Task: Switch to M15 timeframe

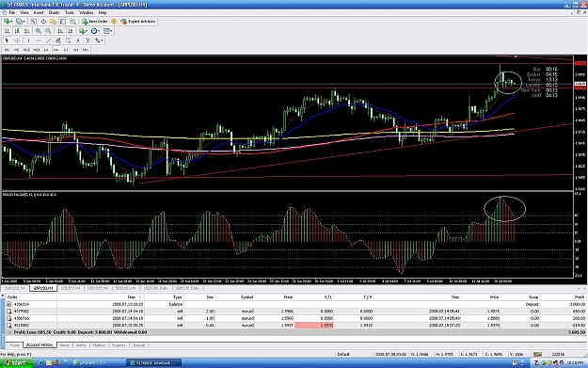Action: pyautogui.click(x=26, y=50)
